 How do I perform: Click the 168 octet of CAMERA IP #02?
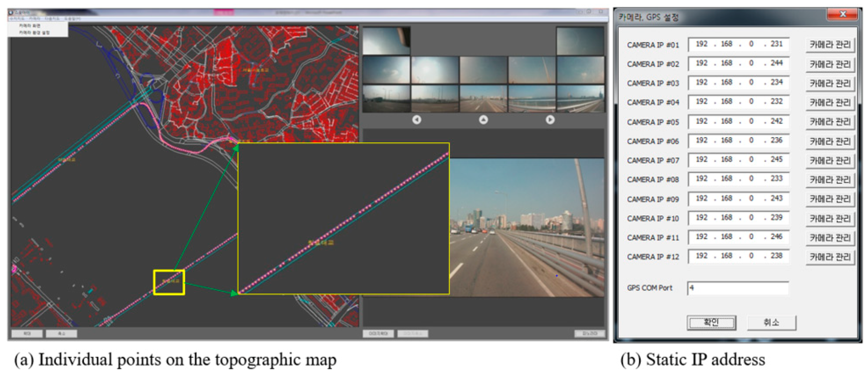pos(726,63)
